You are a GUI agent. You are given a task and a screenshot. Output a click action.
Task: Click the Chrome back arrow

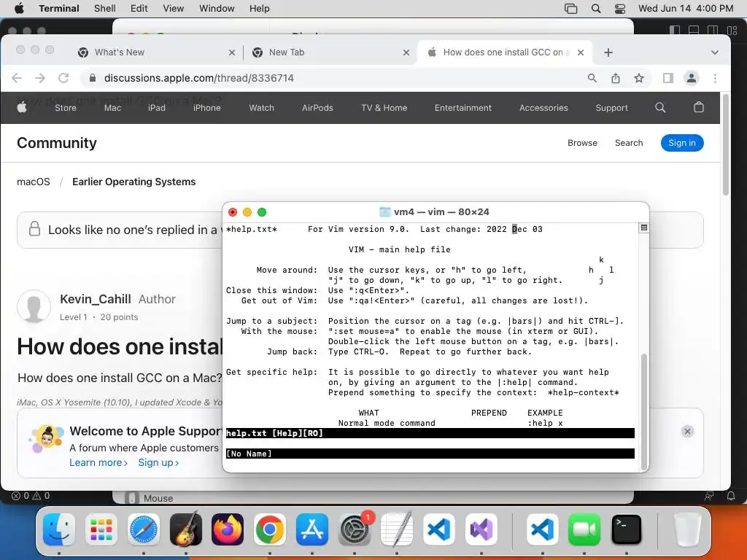(x=17, y=78)
